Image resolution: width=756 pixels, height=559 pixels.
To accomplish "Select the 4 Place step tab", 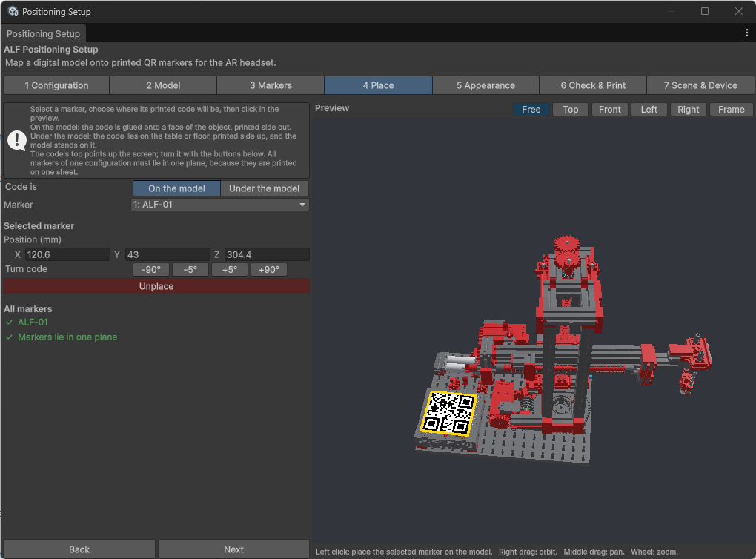I will (x=379, y=85).
